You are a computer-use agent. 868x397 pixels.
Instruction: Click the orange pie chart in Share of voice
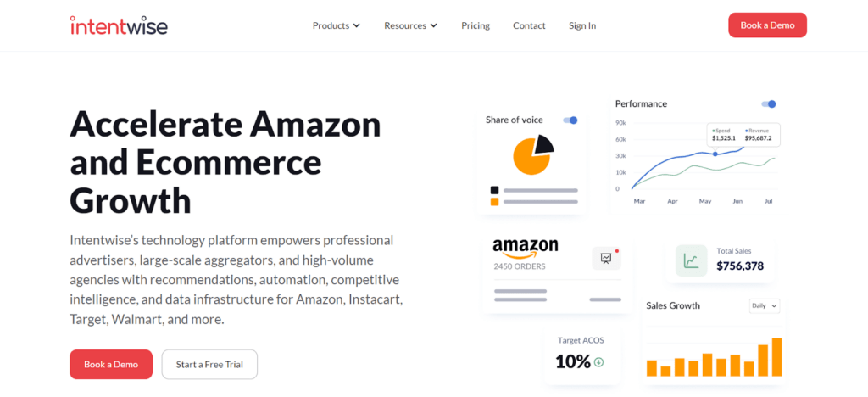coord(532,154)
